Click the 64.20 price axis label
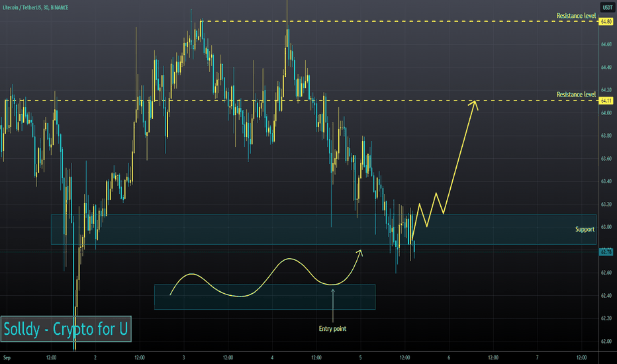Image resolution: width=617 pixels, height=364 pixels. click(x=606, y=90)
